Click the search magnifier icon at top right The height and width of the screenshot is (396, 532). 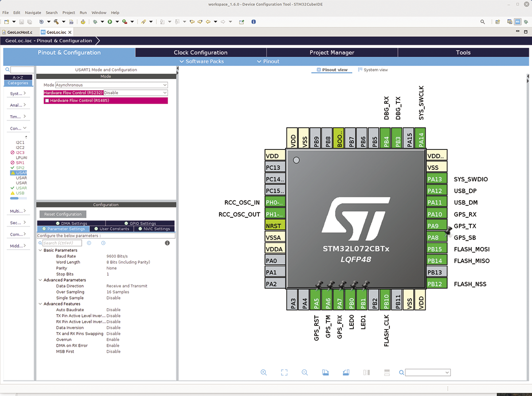(x=483, y=21)
